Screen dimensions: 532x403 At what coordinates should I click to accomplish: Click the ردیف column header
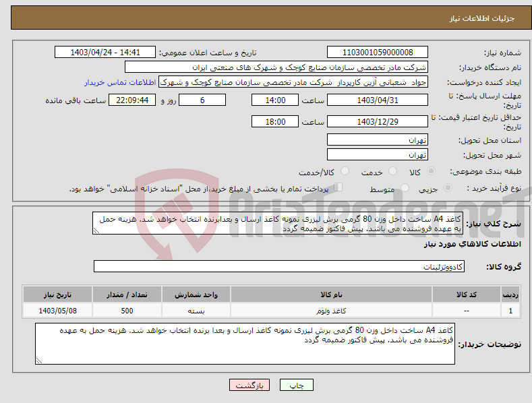(x=510, y=294)
